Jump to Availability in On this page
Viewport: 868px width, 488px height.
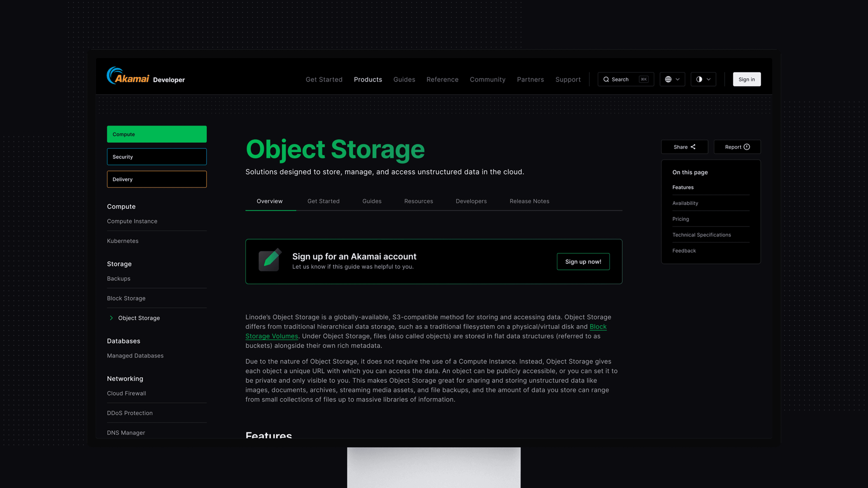click(685, 203)
